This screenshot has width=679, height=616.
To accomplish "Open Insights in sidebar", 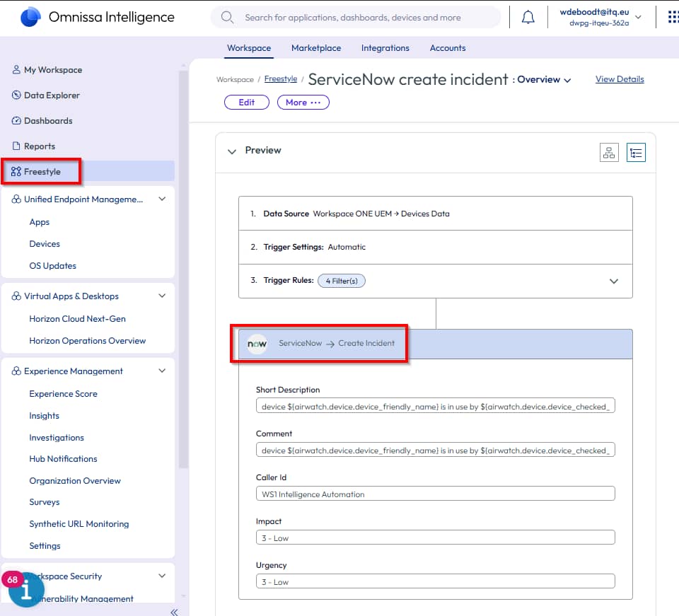I will pos(44,416).
